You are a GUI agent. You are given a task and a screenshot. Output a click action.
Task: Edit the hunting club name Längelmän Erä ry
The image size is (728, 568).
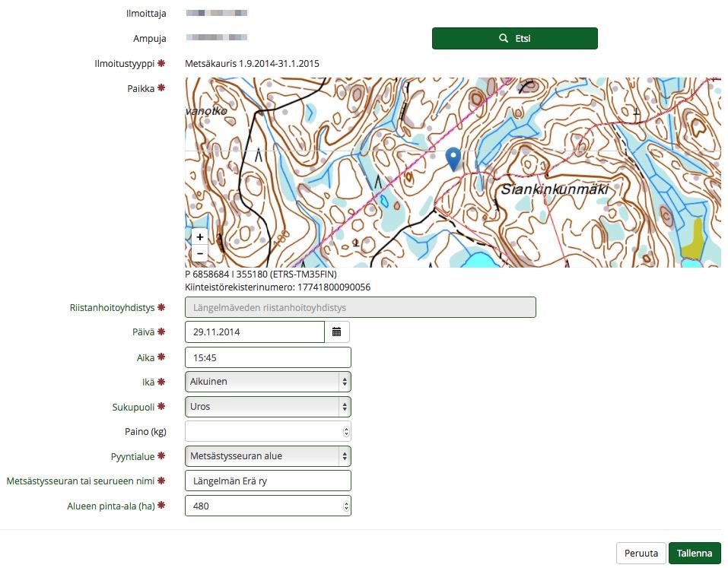268,481
